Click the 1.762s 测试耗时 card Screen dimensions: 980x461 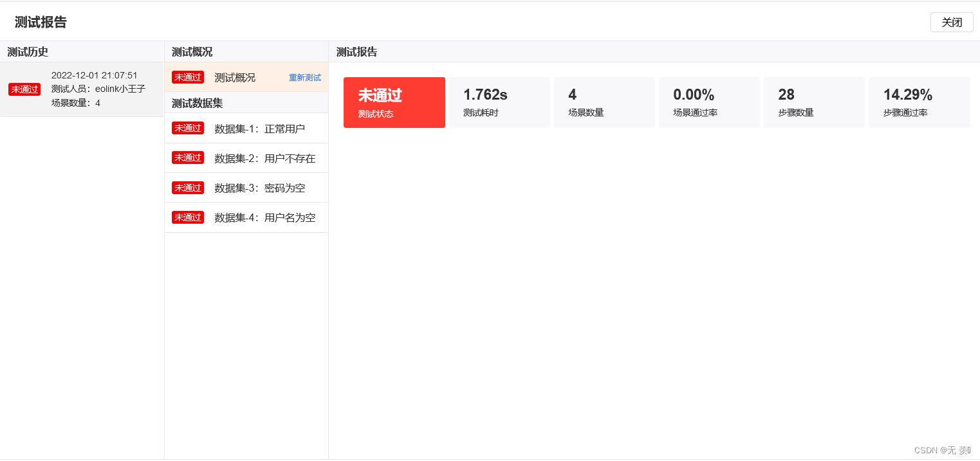click(x=499, y=102)
